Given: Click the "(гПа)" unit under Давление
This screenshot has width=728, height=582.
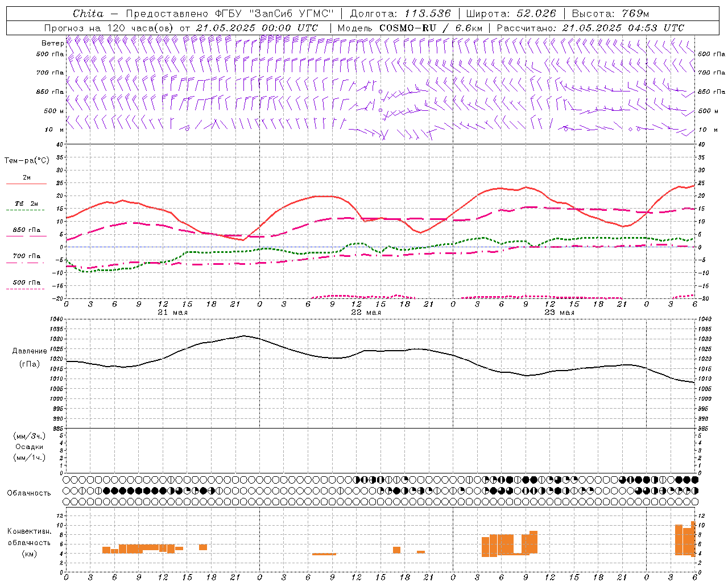Looking at the screenshot, I should pos(30,364).
